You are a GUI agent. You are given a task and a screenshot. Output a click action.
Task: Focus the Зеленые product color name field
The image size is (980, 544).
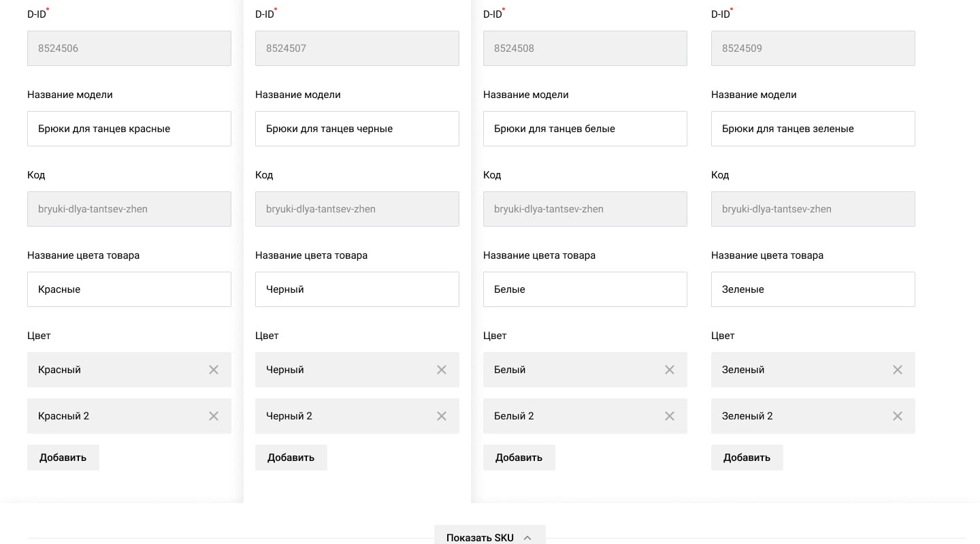click(813, 289)
